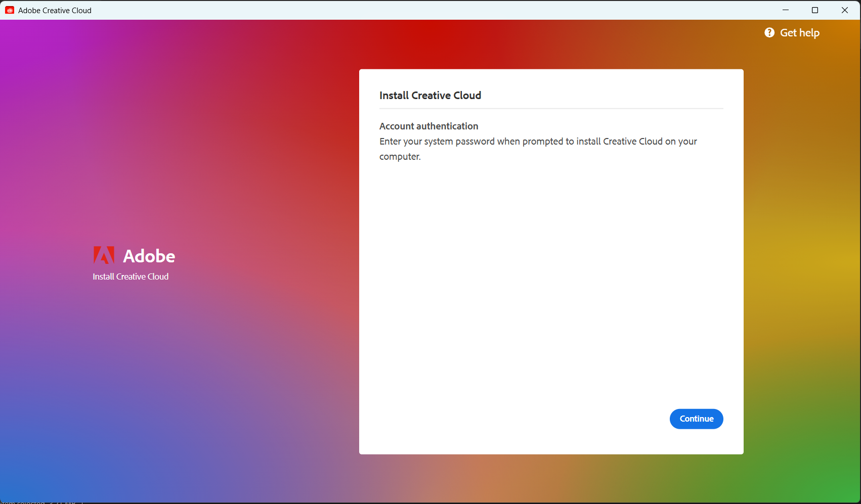The height and width of the screenshot is (504, 861).
Task: Select the red Adobe logo graphic
Action: 104,255
